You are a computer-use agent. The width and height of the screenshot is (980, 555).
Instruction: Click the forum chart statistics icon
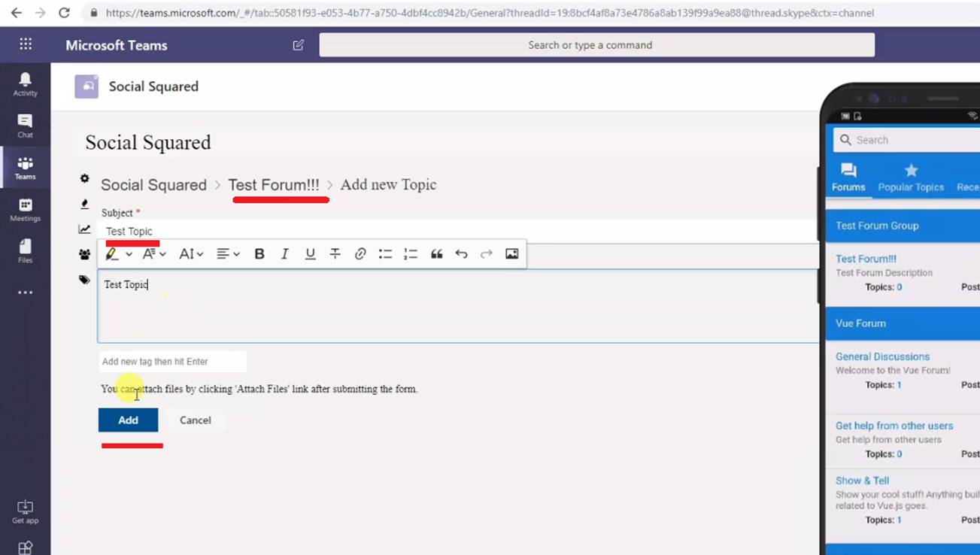pos(84,229)
